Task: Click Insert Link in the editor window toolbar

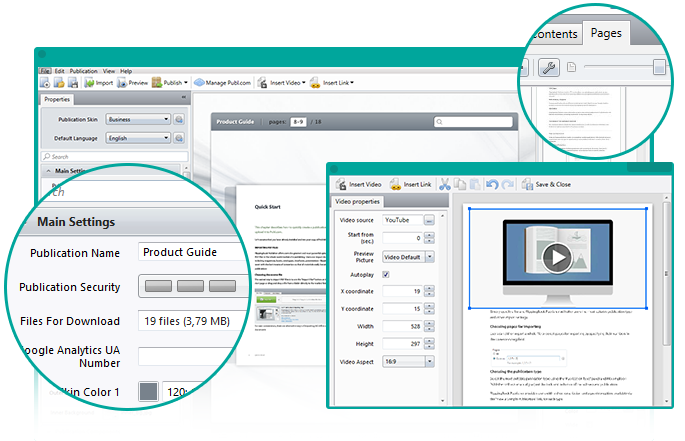Action: click(411, 184)
